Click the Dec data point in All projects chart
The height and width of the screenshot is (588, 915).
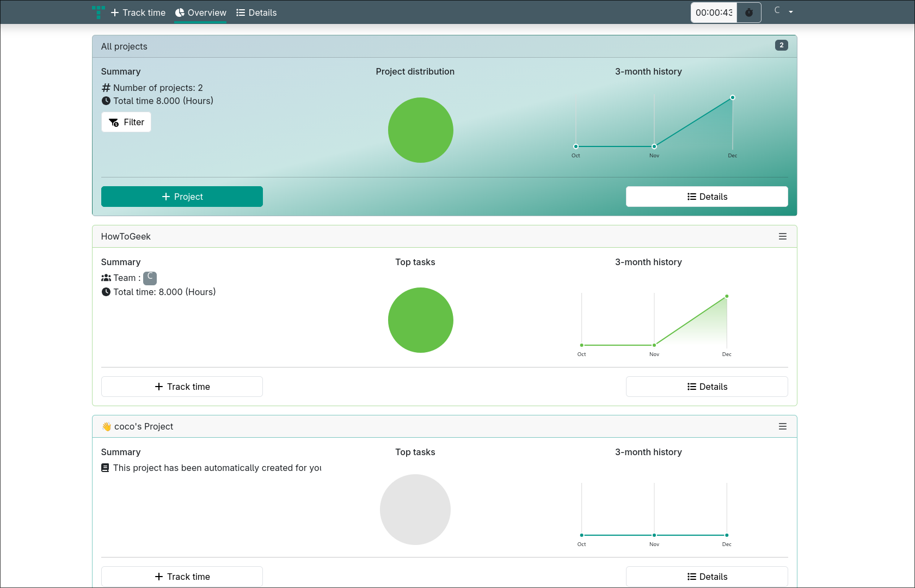coord(733,97)
